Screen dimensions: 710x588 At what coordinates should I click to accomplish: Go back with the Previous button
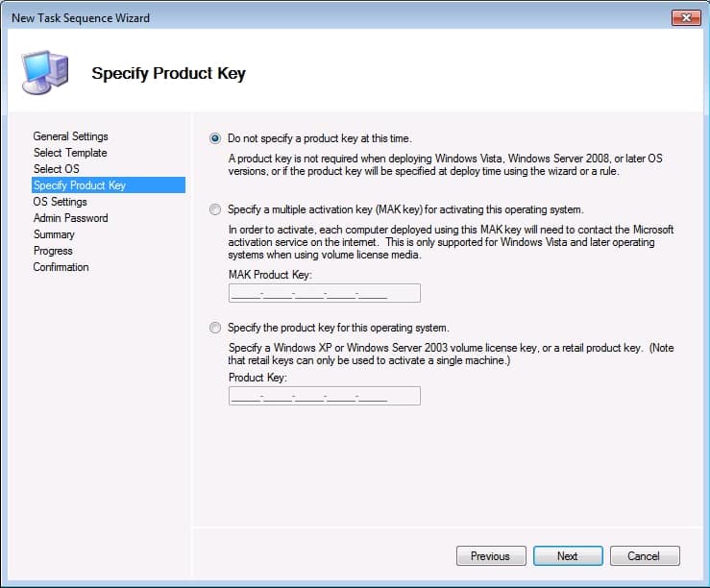click(491, 556)
